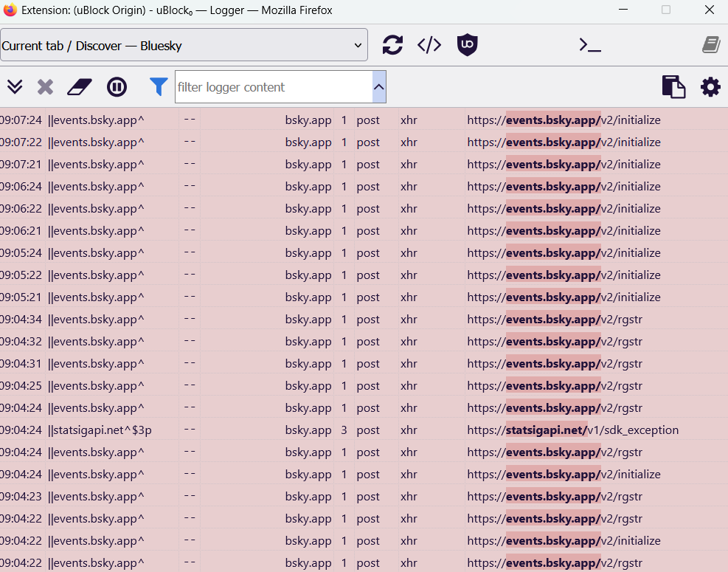Open the Current tab / Discover — Bluesky dropdown
Screen dimensions: 728x572
click(x=184, y=46)
